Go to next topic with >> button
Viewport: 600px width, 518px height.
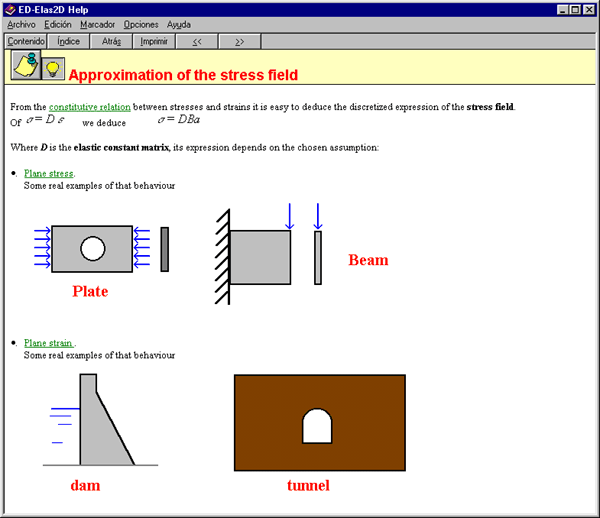pyautogui.click(x=240, y=41)
